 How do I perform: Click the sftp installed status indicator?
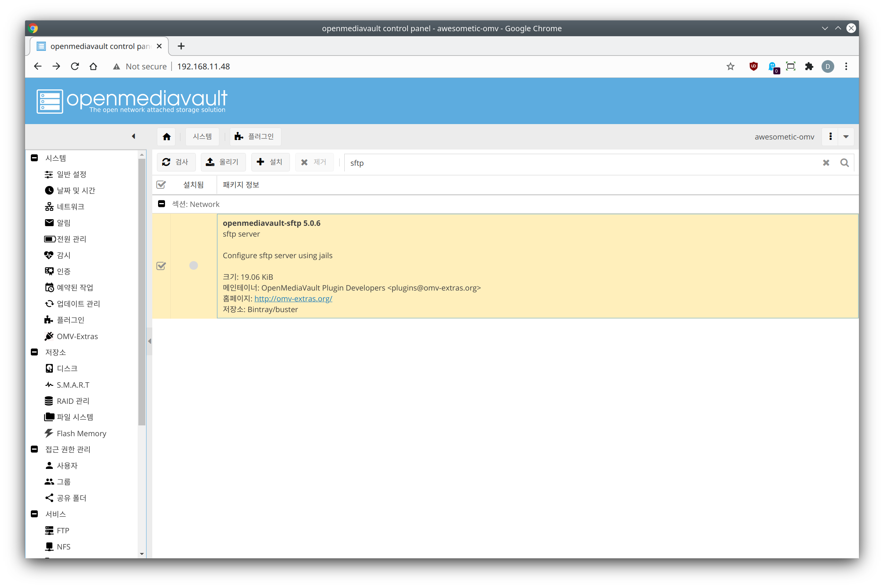[x=194, y=265]
